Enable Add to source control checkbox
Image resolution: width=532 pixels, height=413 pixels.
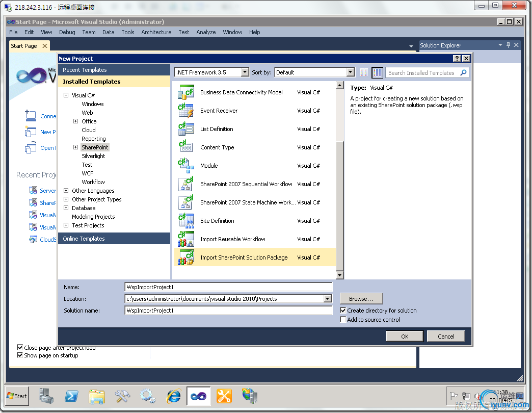point(343,320)
